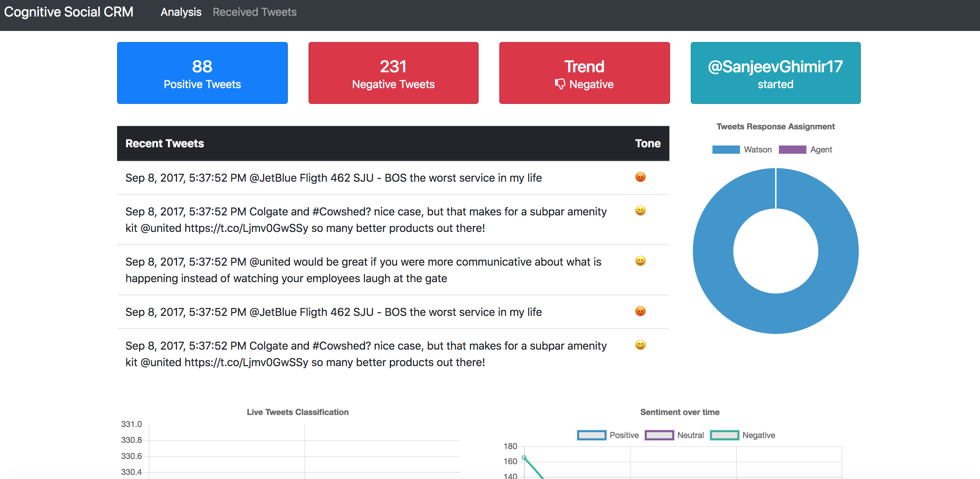
Task: Click angry emoji on second JetBlue tweet
Action: 640,311
